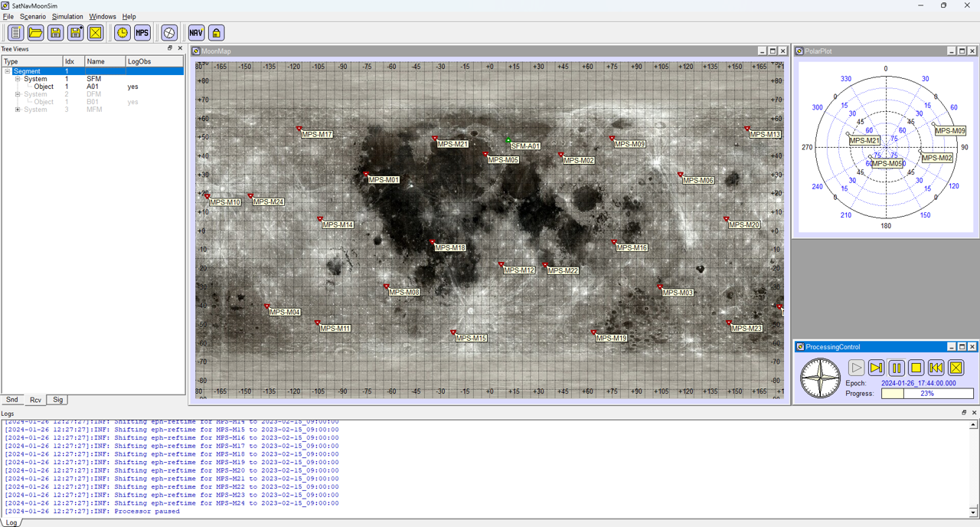Toggle pause in ProcessingControl
Screen dimensions: 980x527
pyautogui.click(x=896, y=368)
